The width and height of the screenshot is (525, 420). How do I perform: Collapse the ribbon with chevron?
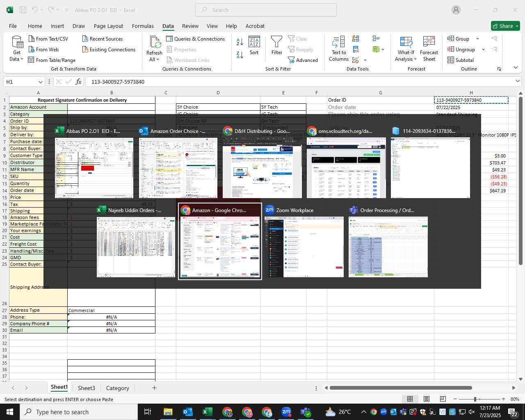tap(516, 68)
